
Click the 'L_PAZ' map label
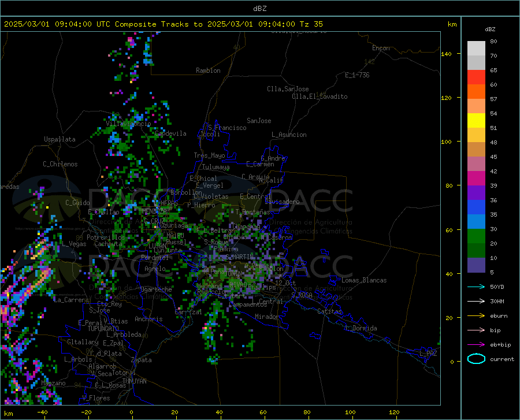(x=428, y=354)
